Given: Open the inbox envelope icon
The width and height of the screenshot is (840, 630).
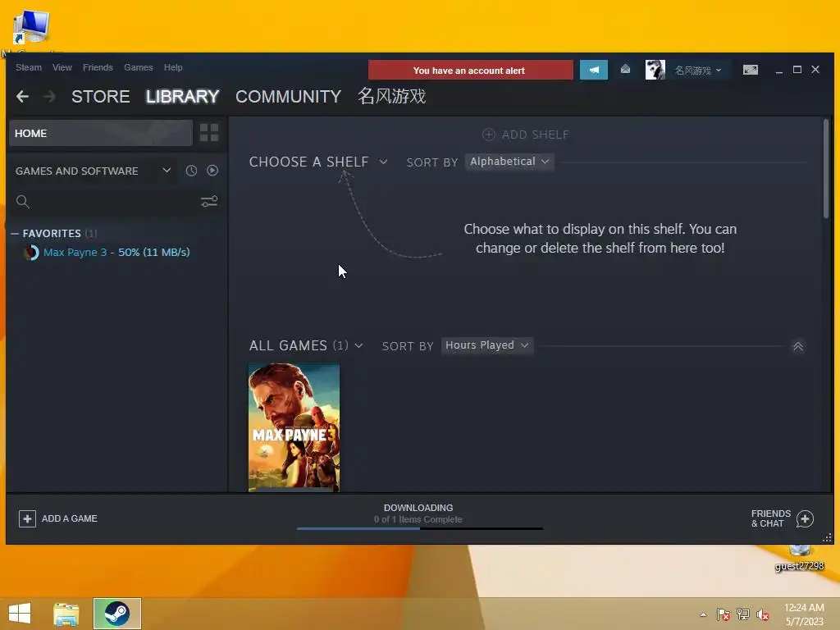Looking at the screenshot, I should (x=625, y=69).
